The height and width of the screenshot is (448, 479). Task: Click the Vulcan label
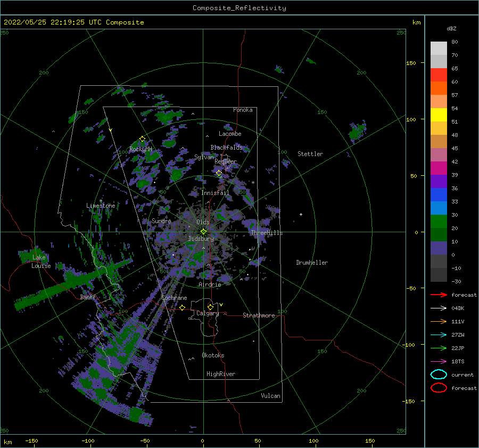pos(271,396)
